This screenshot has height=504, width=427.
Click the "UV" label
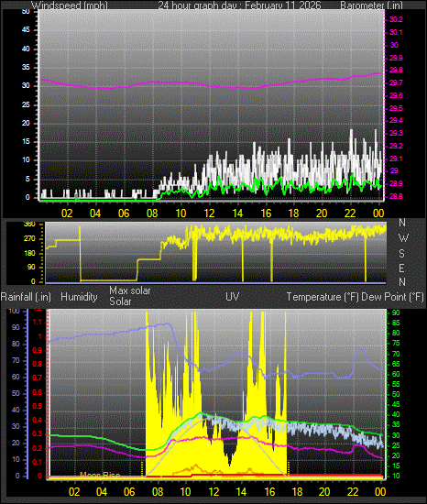point(233,296)
